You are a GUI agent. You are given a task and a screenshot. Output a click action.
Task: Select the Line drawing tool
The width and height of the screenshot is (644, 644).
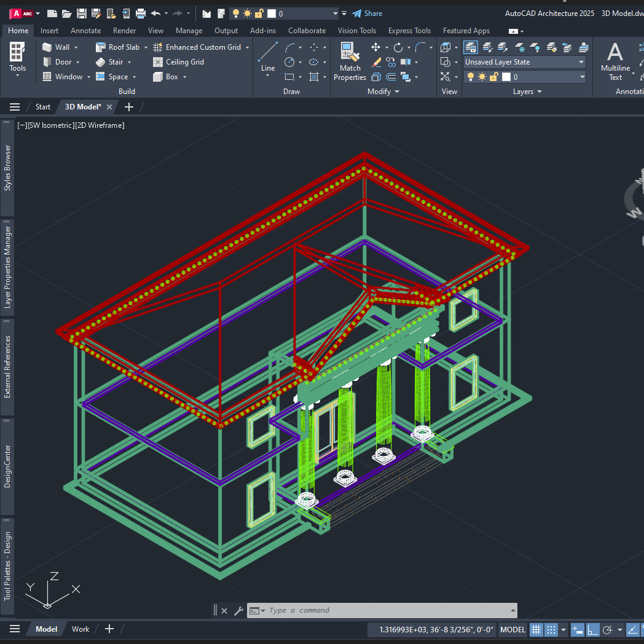click(x=268, y=57)
